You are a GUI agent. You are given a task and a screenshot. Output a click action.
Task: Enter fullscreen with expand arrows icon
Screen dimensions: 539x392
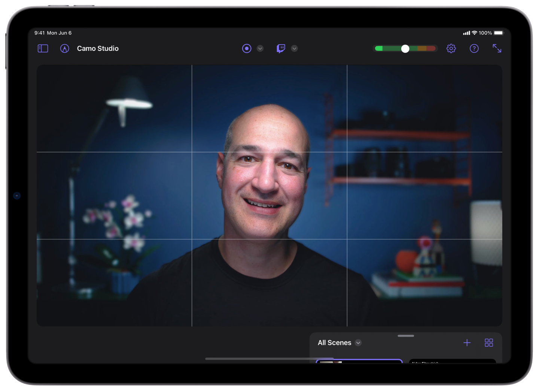click(497, 48)
